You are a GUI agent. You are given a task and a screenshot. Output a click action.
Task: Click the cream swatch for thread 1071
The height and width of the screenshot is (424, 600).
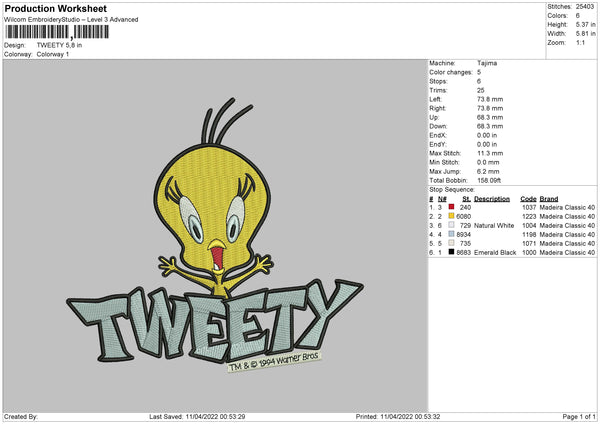[x=451, y=243]
